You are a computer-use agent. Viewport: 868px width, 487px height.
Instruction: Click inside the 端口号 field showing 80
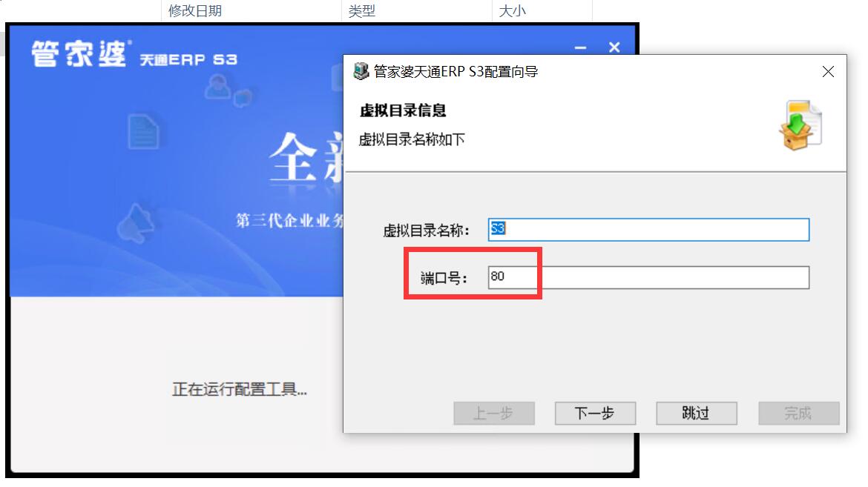coord(648,277)
